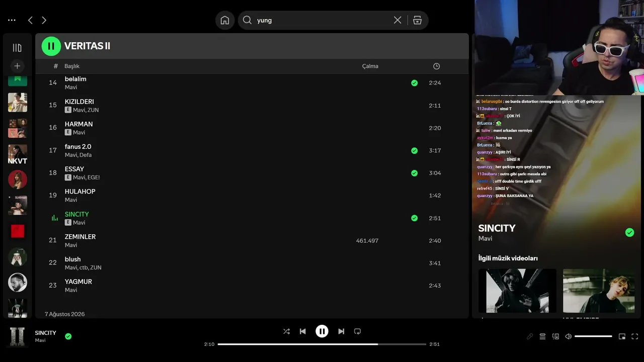Switch to full screen view
The width and height of the screenshot is (644, 362).
click(x=635, y=336)
